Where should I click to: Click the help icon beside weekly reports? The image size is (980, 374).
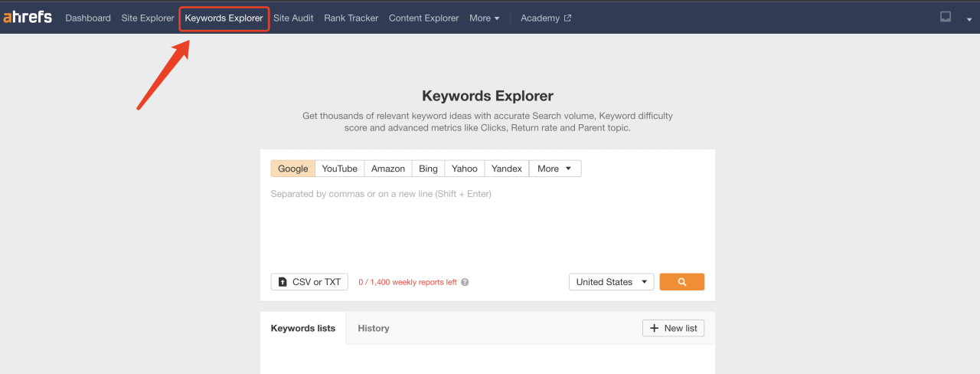[x=465, y=282]
